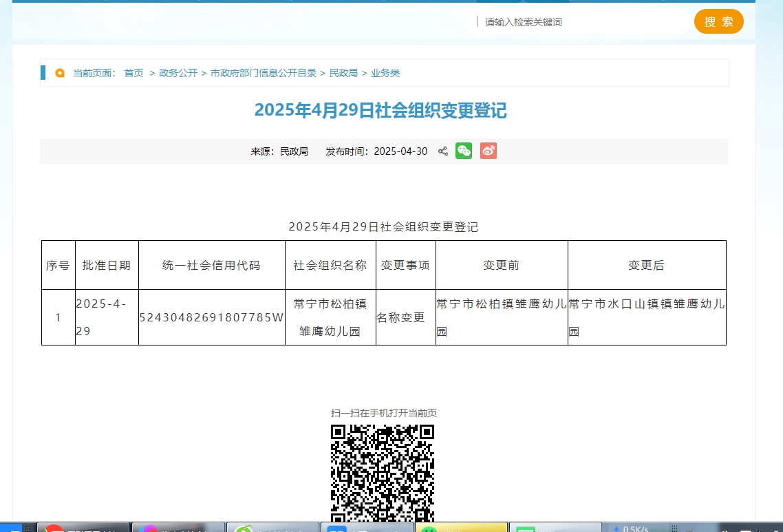Click the share icon next to publish date
783x532 pixels.
(443, 151)
